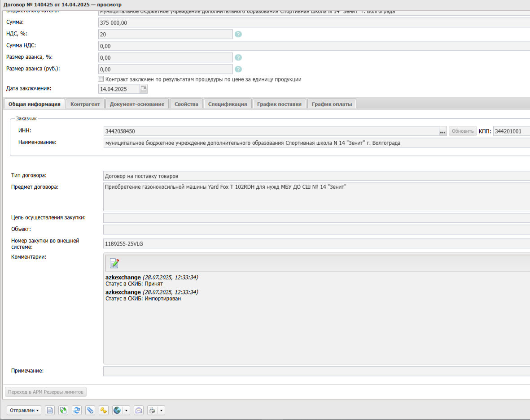Click the Предмет договора text field
The height and width of the screenshot is (420, 530).
point(314,196)
